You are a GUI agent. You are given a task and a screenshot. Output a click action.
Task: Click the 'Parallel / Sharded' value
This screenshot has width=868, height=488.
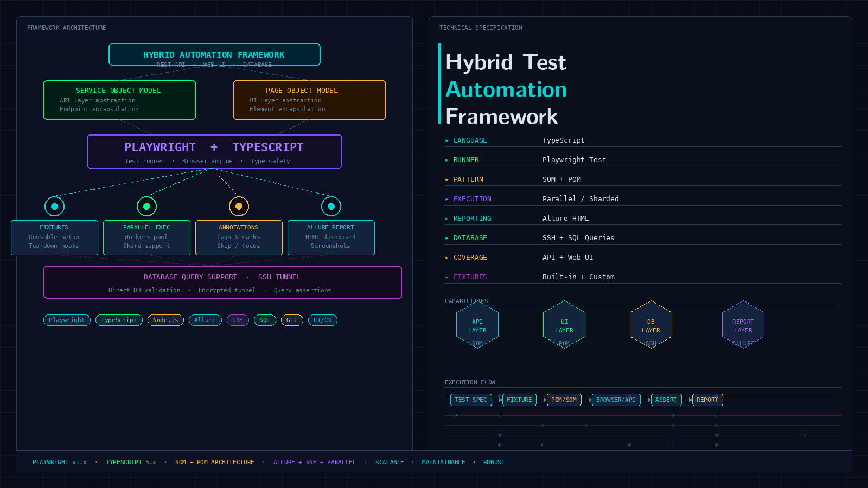[x=580, y=199]
